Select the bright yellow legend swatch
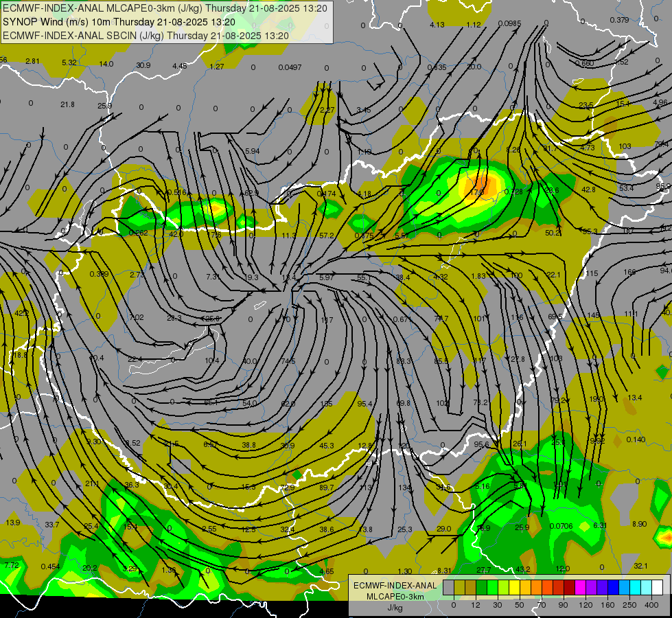672x618 pixels. (514, 588)
